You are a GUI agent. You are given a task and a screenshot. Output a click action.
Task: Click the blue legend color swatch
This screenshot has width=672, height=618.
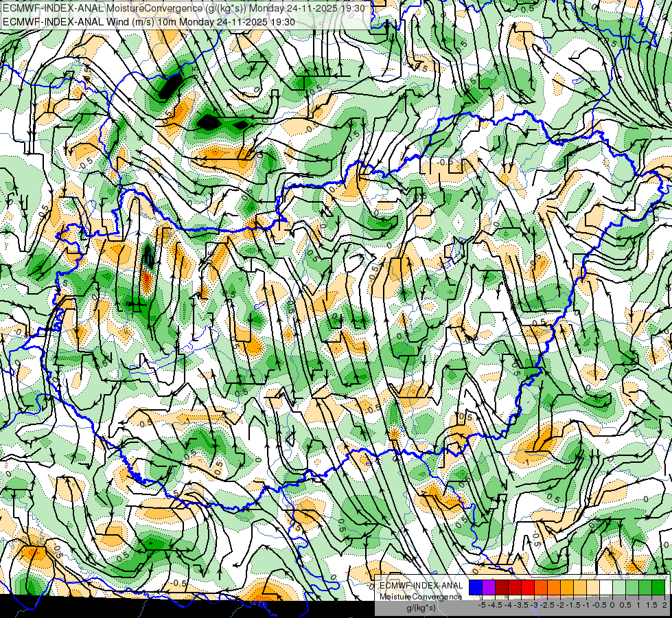[x=476, y=588]
